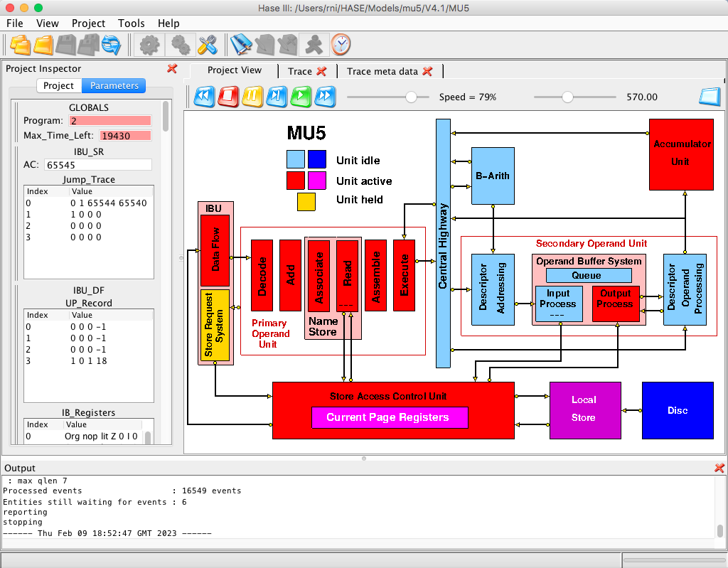The height and width of the screenshot is (568, 728).
Task: Open the View menu
Action: 48,23
